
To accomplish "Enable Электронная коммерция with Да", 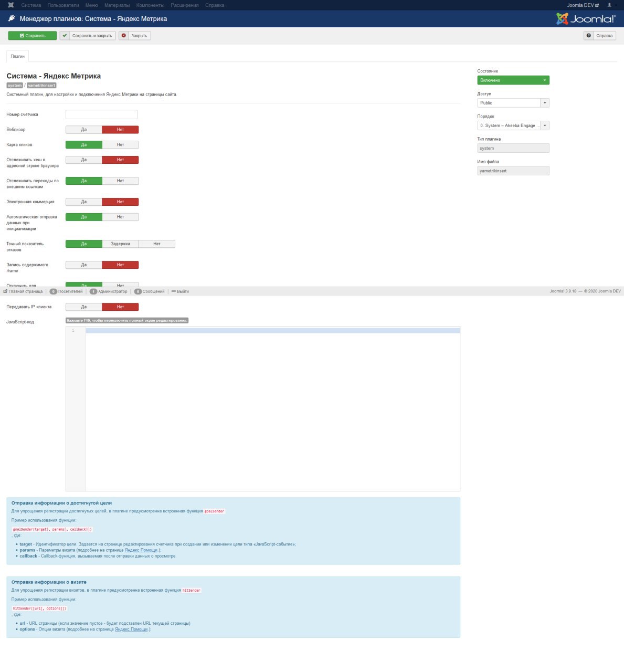I will pos(84,202).
